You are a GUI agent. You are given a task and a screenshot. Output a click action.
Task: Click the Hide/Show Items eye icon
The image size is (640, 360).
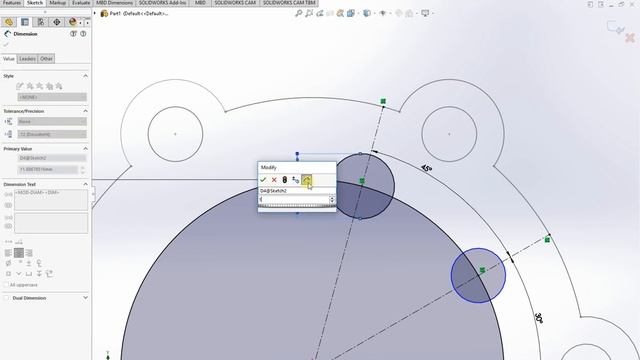383,13
